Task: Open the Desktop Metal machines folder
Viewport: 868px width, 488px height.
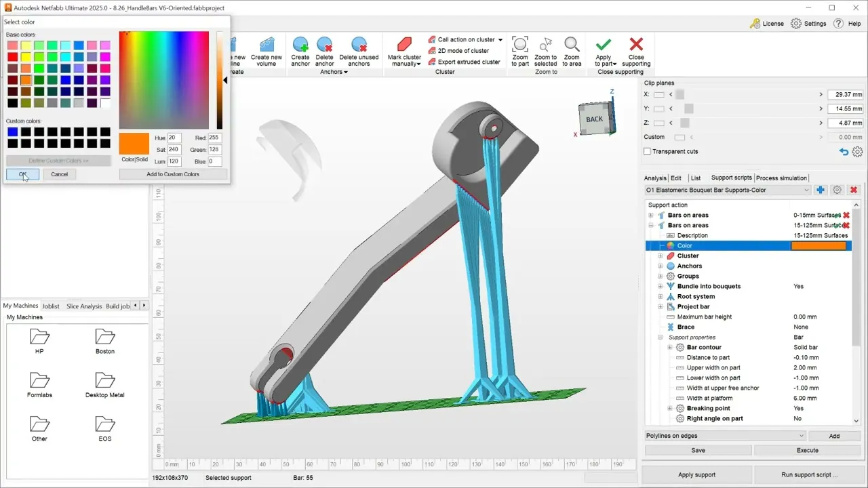Action: point(105,380)
